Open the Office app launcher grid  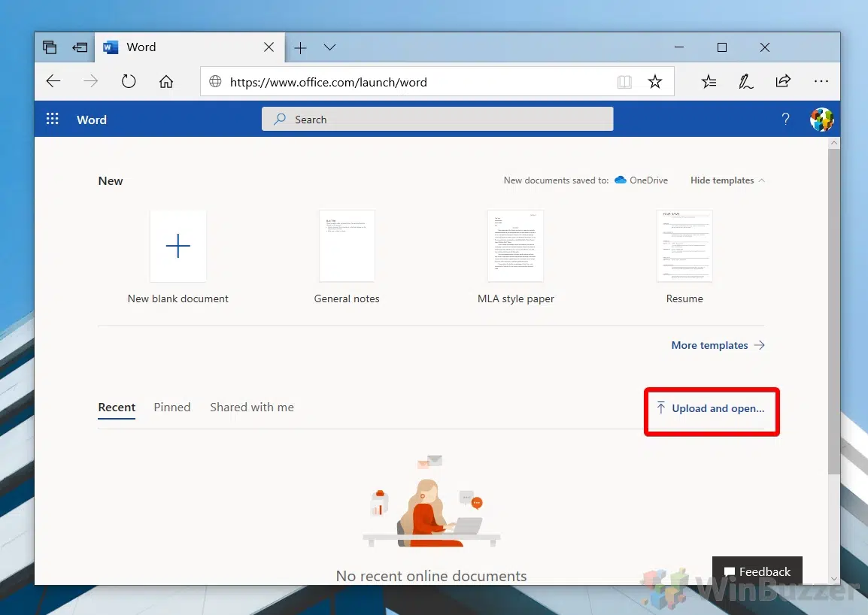tap(52, 119)
